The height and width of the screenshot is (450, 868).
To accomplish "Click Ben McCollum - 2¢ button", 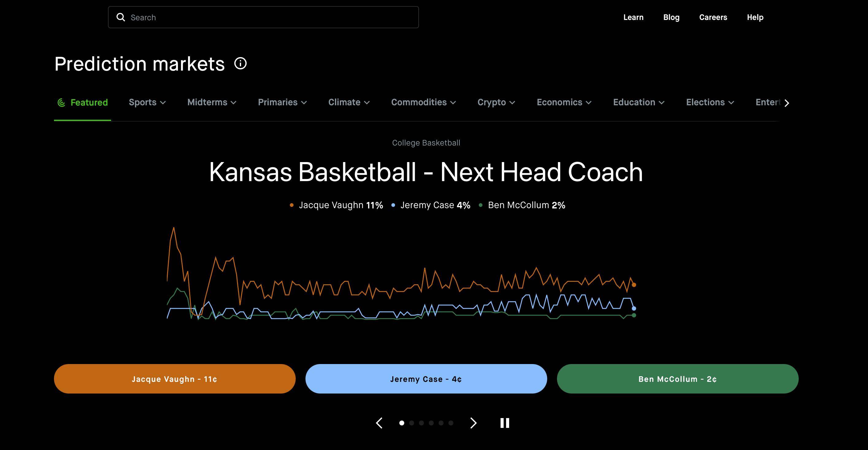I will click(678, 379).
